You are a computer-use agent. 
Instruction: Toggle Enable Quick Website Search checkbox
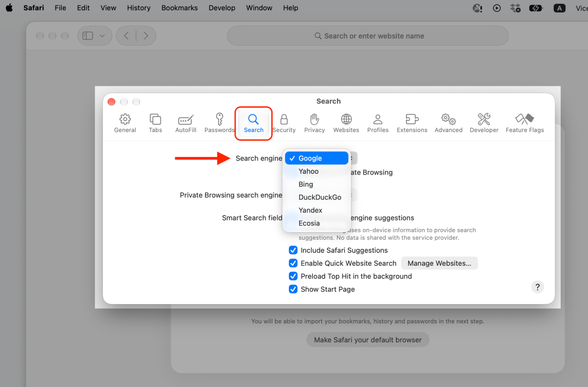point(293,263)
